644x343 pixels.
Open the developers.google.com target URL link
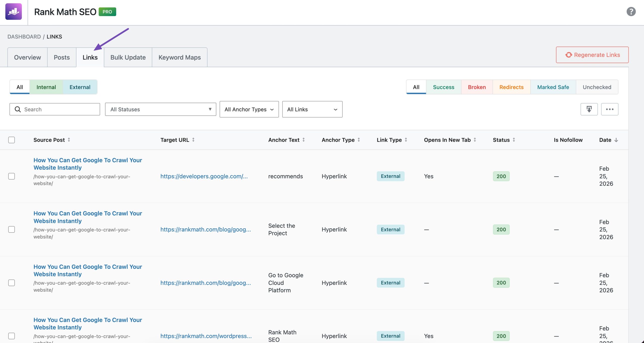point(204,176)
